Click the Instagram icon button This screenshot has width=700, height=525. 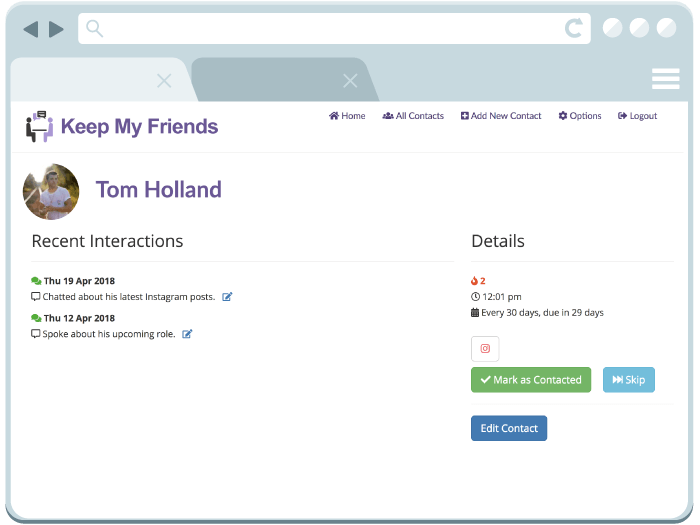tap(485, 349)
